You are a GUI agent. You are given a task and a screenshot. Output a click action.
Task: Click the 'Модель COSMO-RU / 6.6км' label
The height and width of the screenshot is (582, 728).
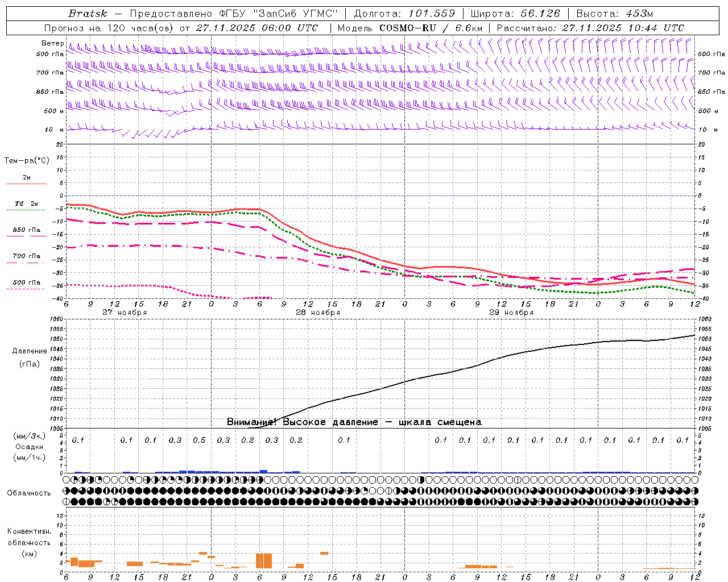(410, 28)
